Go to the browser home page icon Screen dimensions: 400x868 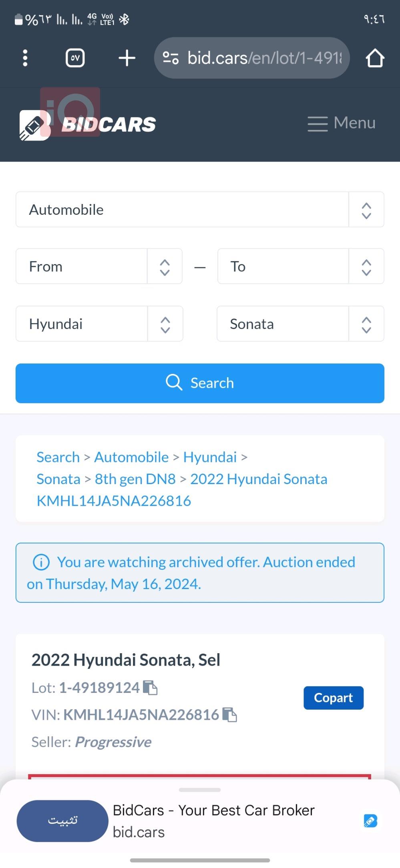click(375, 58)
